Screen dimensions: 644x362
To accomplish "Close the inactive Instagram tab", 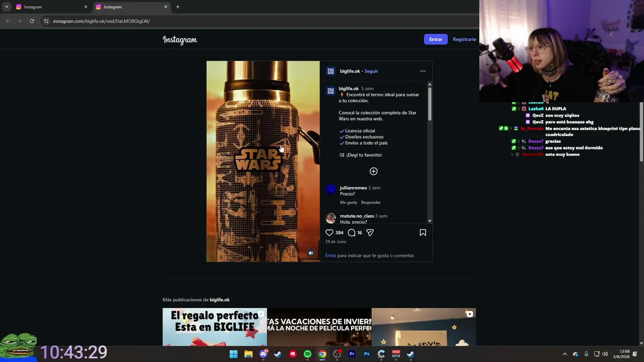I will click(x=86, y=7).
